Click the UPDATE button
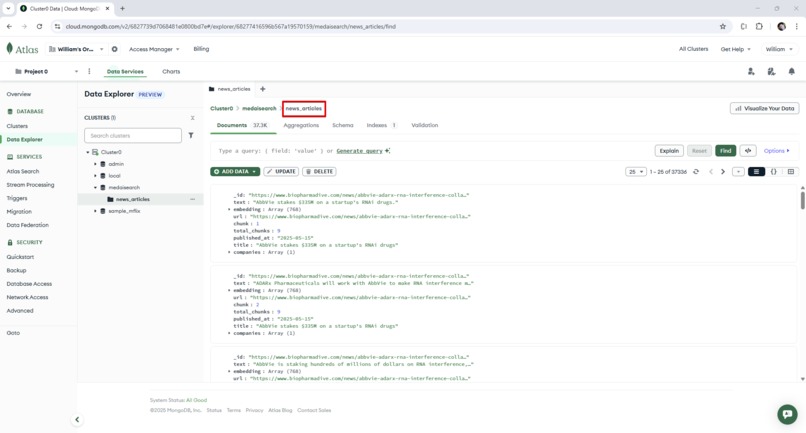Screen dimensions: 806x433 [281, 171]
